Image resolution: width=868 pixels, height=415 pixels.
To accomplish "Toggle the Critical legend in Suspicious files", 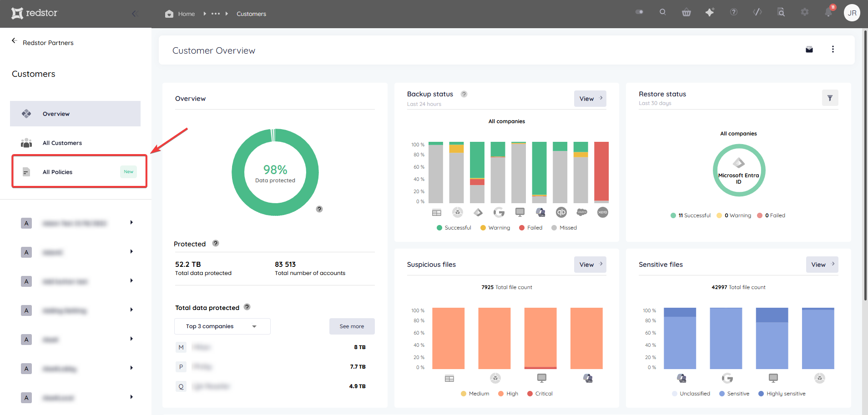I will (540, 394).
